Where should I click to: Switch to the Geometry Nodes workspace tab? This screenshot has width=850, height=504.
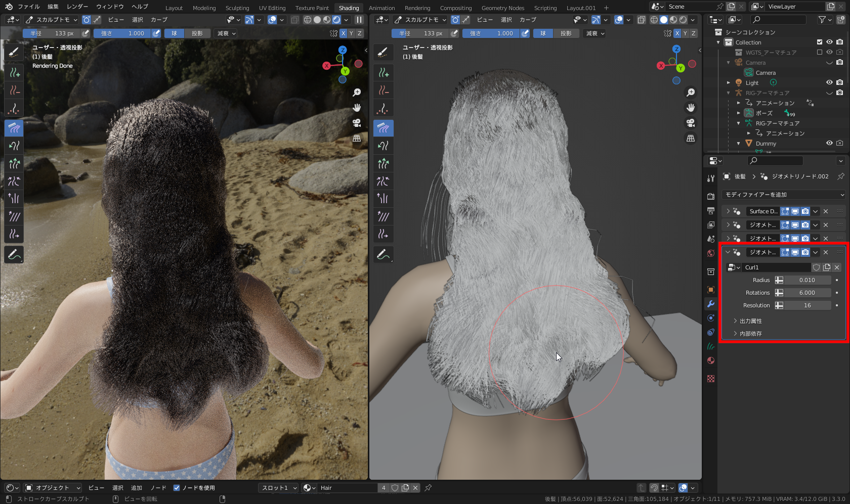point(503,8)
